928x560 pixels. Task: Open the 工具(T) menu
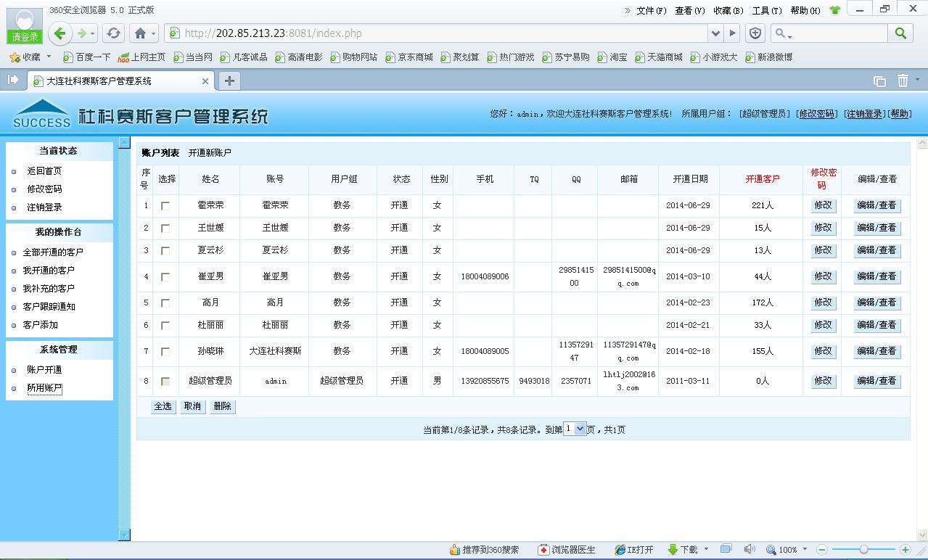[x=767, y=10]
